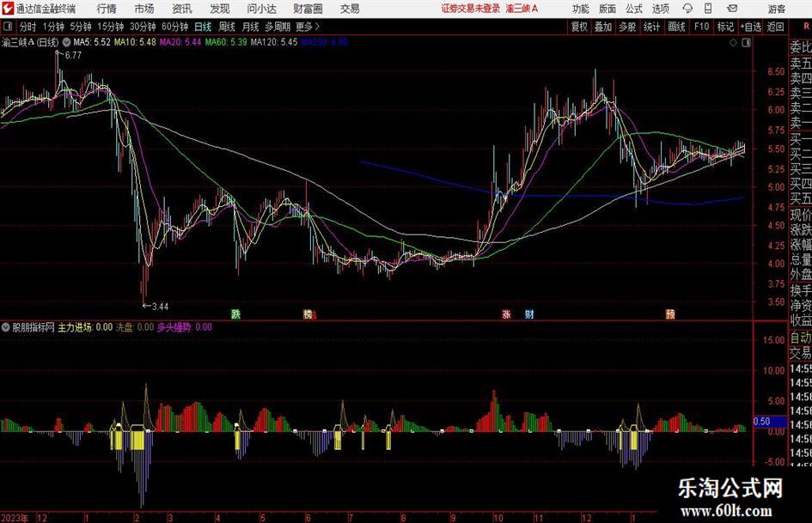Click the MA20: 5.44 indicator label
812x523 pixels.
coord(180,42)
